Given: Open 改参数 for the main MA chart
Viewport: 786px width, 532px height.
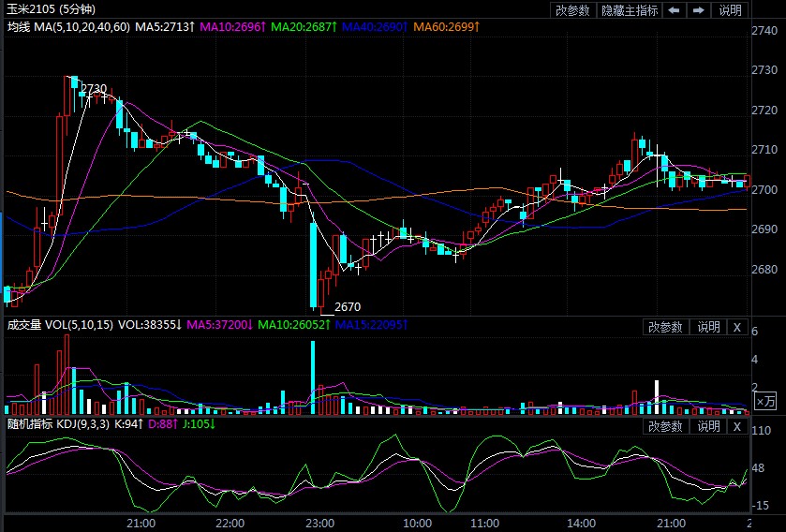Looking at the screenshot, I should coord(572,10).
